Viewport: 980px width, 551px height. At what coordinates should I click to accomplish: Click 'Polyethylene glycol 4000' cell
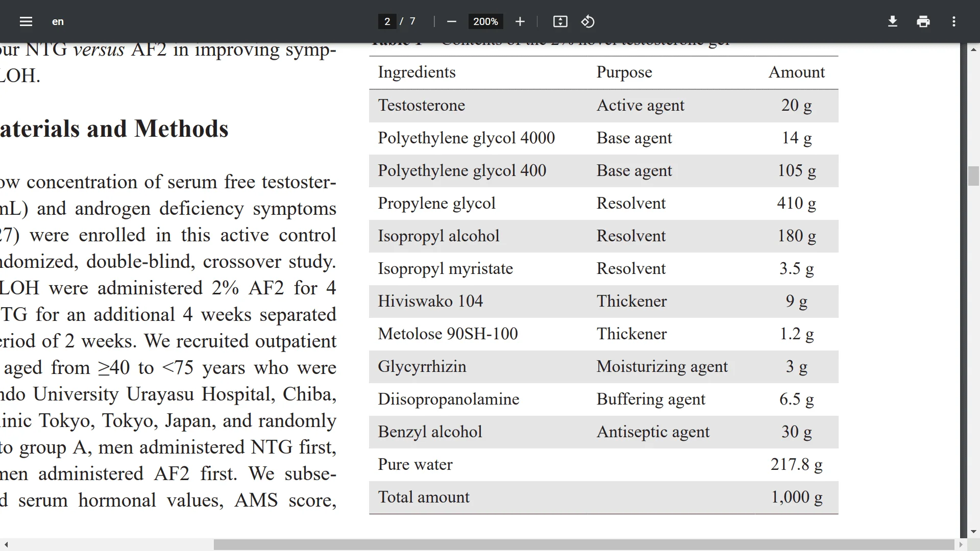pos(466,138)
